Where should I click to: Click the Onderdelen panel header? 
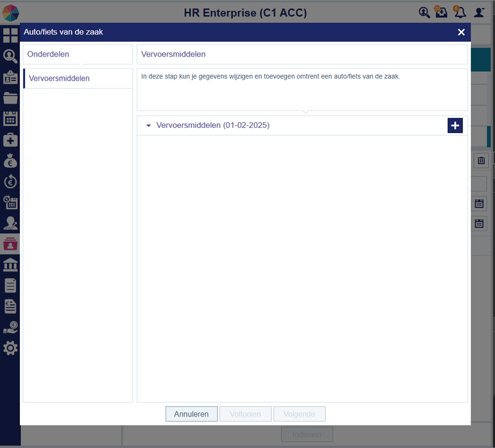78,54
